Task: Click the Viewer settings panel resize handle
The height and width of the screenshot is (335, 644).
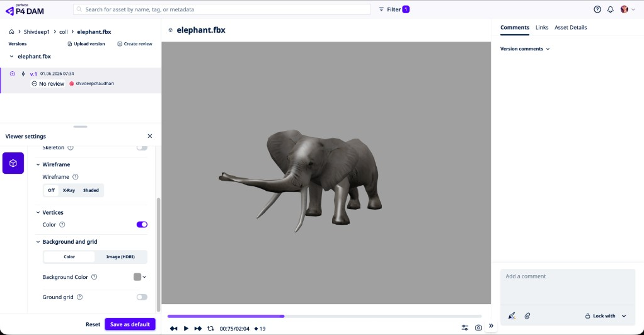Action: [x=80, y=127]
